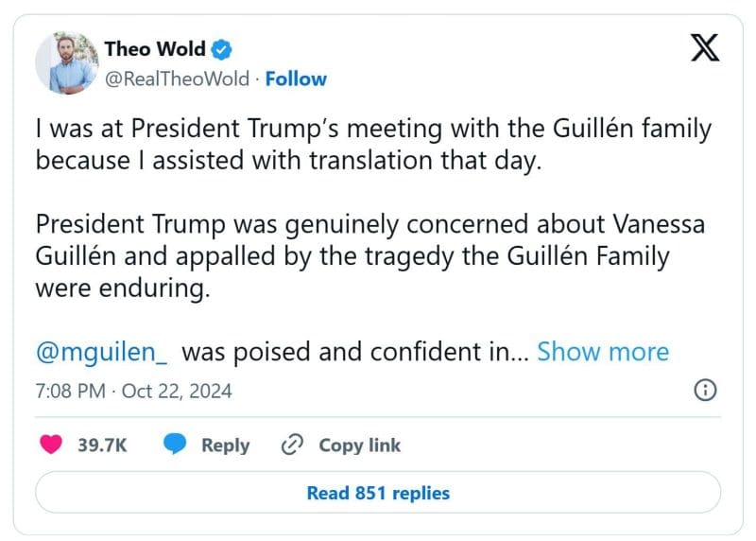
Task: Click the Copy link text label
Action: point(359,445)
